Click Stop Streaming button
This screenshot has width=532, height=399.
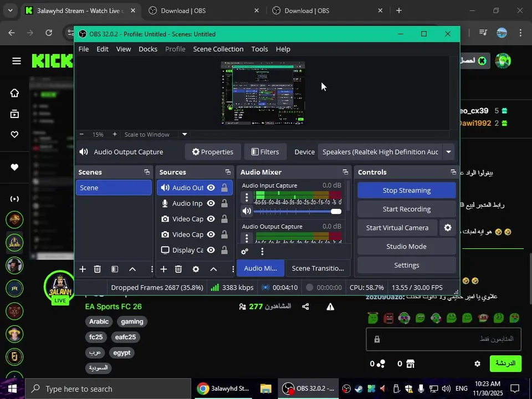click(406, 190)
